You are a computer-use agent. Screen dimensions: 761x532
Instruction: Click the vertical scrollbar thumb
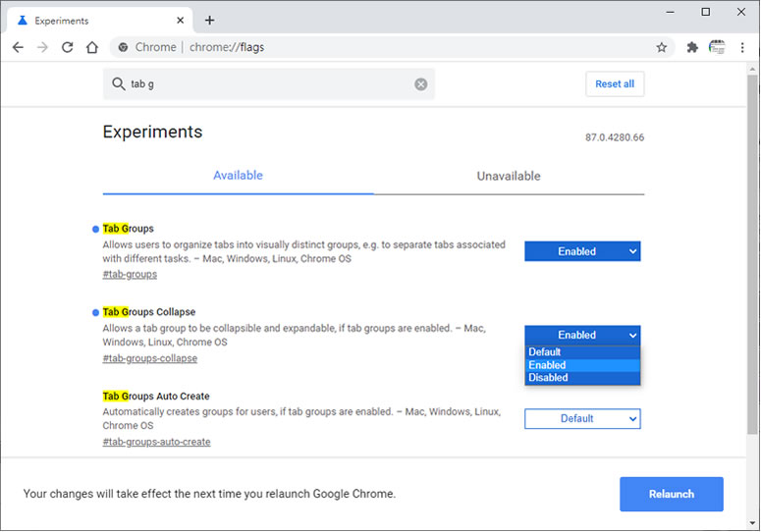click(752, 253)
